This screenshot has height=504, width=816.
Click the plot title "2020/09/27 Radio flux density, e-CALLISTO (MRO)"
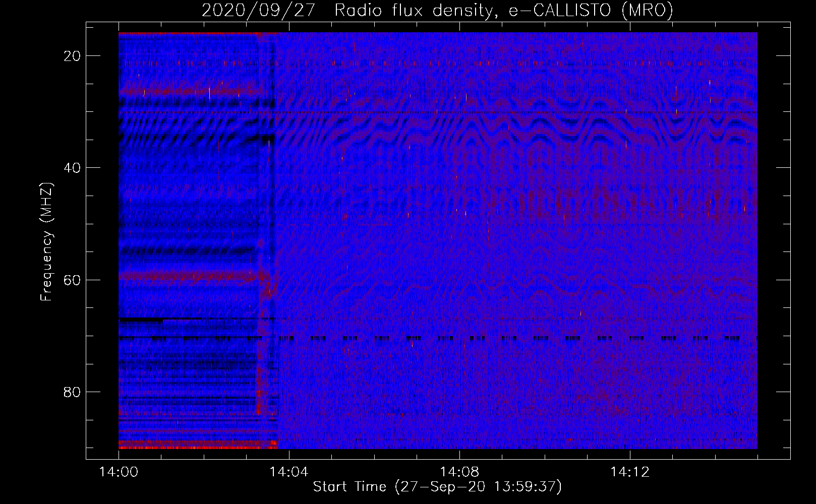(x=437, y=11)
